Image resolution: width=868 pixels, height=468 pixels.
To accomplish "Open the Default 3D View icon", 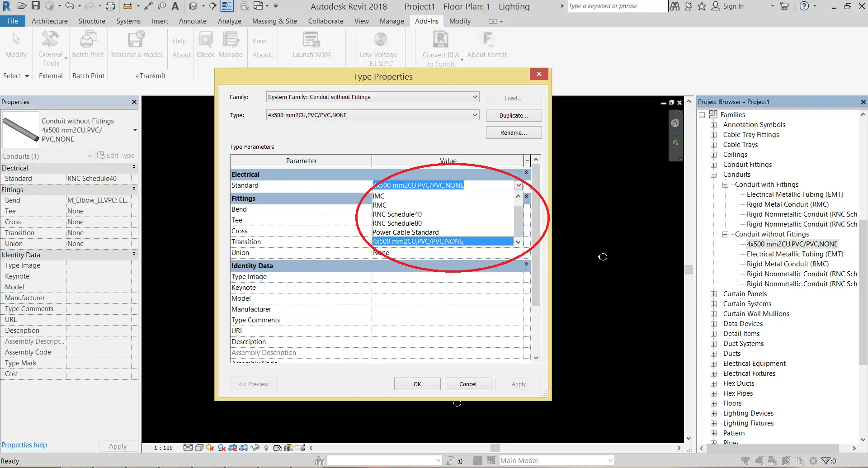I will pyautogui.click(x=193, y=6).
